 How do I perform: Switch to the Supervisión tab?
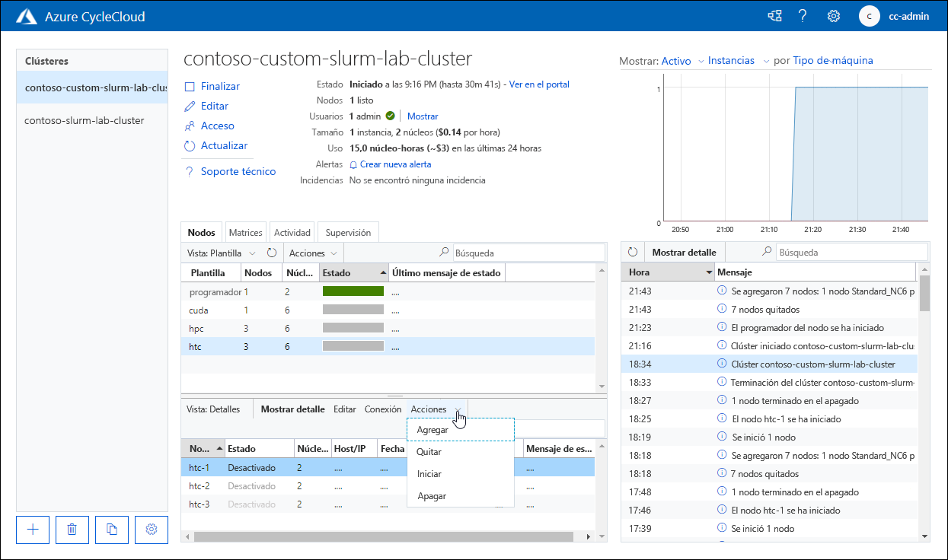(347, 232)
